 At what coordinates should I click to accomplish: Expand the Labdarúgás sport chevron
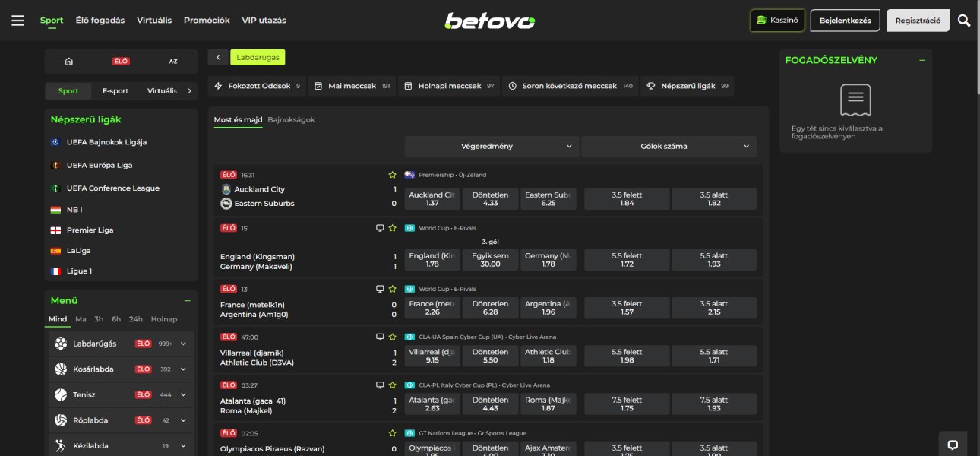tap(183, 344)
